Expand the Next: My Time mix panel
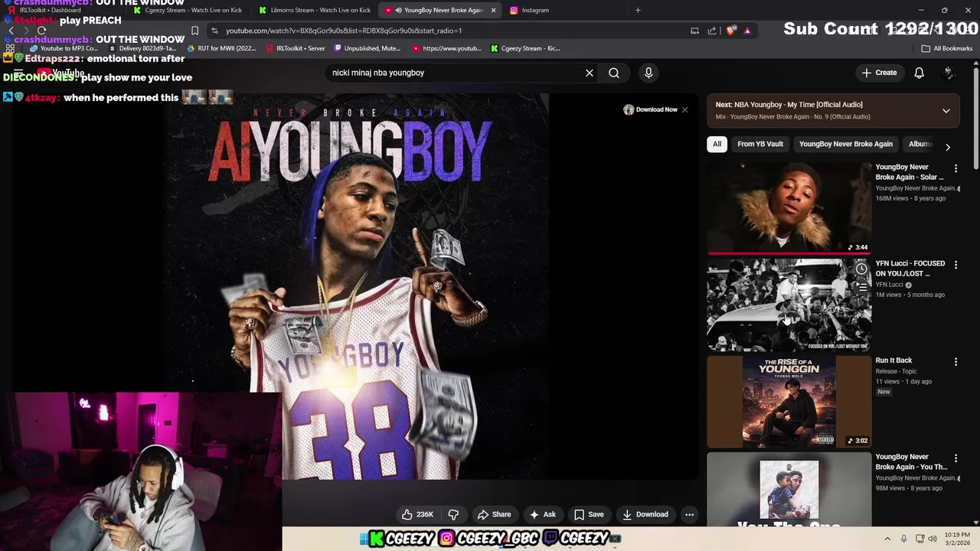 tap(946, 111)
